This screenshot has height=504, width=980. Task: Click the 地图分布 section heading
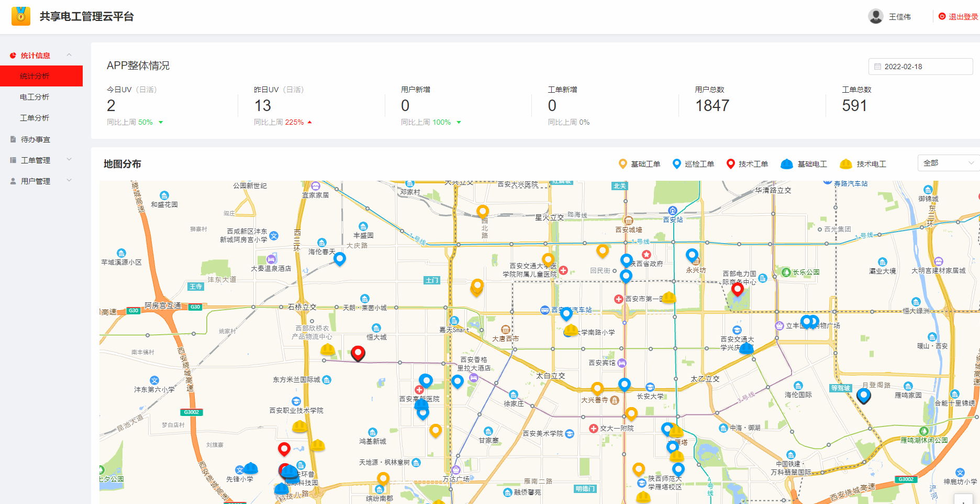tap(122, 164)
